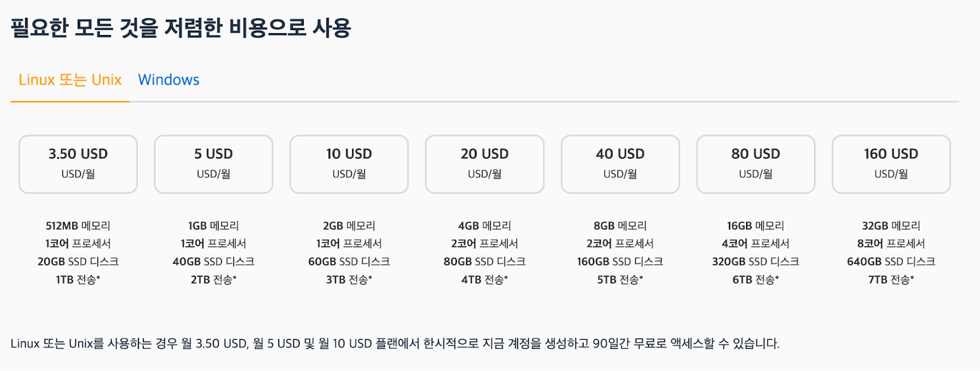
Task: Choose the 5 USD monthly plan
Action: (214, 164)
